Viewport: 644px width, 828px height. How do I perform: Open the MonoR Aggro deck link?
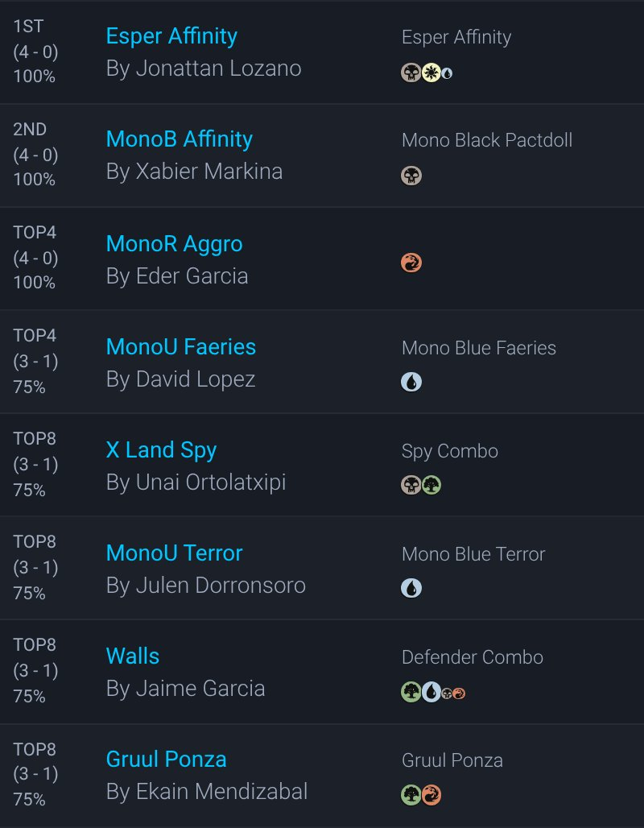point(174,243)
